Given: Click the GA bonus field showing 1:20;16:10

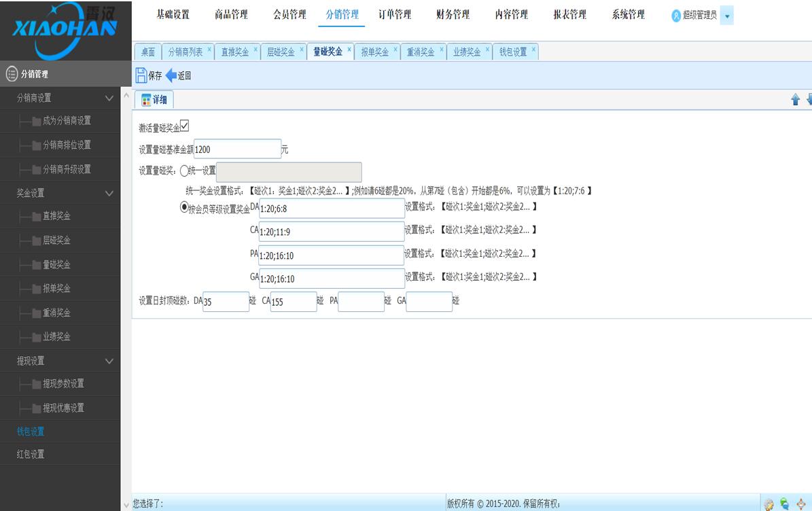Looking at the screenshot, I should [332, 279].
